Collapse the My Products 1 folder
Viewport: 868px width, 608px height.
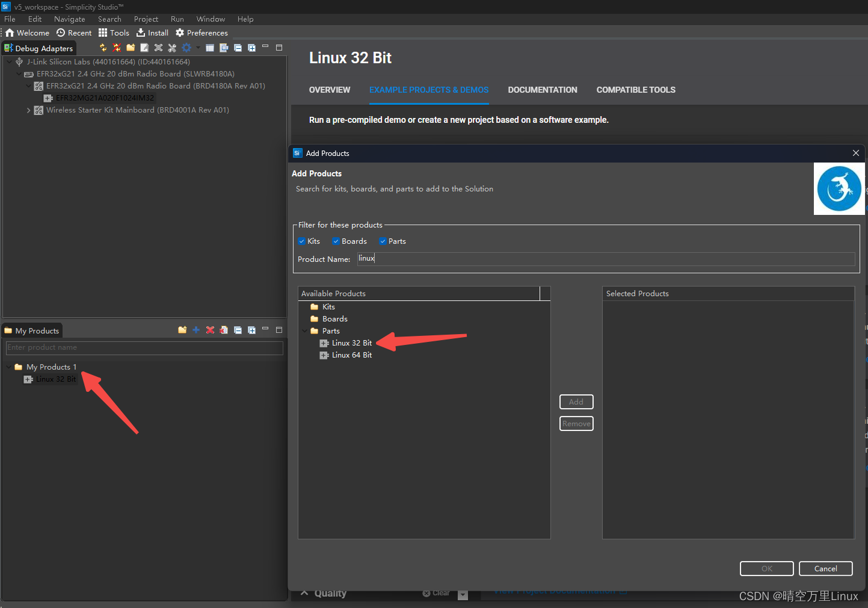click(x=8, y=367)
